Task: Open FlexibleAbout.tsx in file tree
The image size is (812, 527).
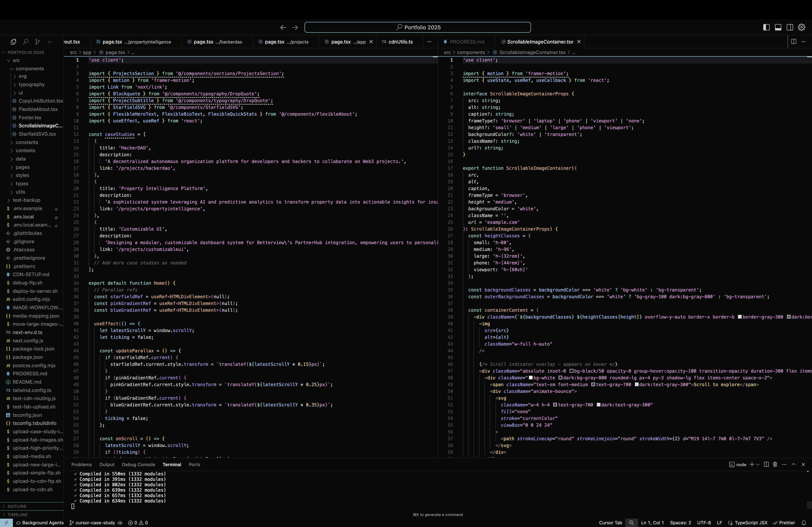Action: click(38, 109)
